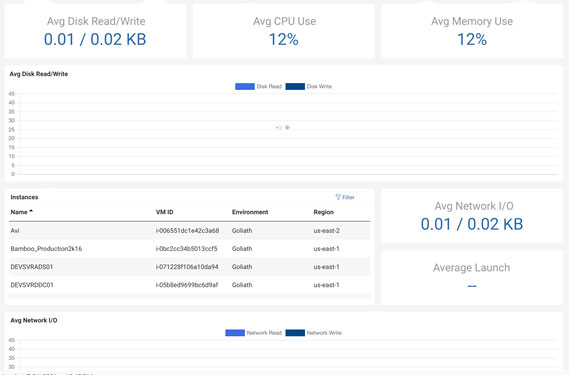Sort instances by Region column

pos(323,212)
